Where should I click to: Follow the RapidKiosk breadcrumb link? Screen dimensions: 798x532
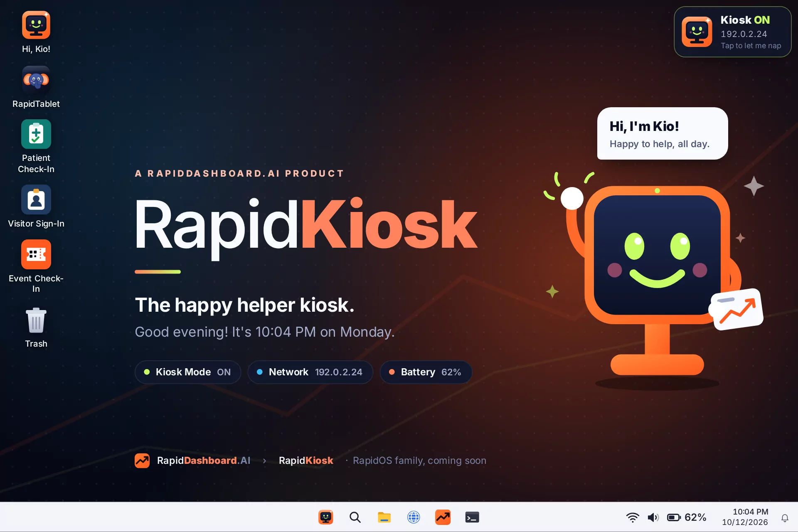tap(306, 461)
